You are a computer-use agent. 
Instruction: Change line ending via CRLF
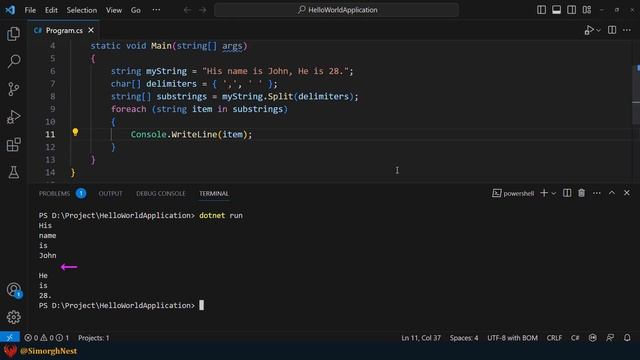click(554, 338)
